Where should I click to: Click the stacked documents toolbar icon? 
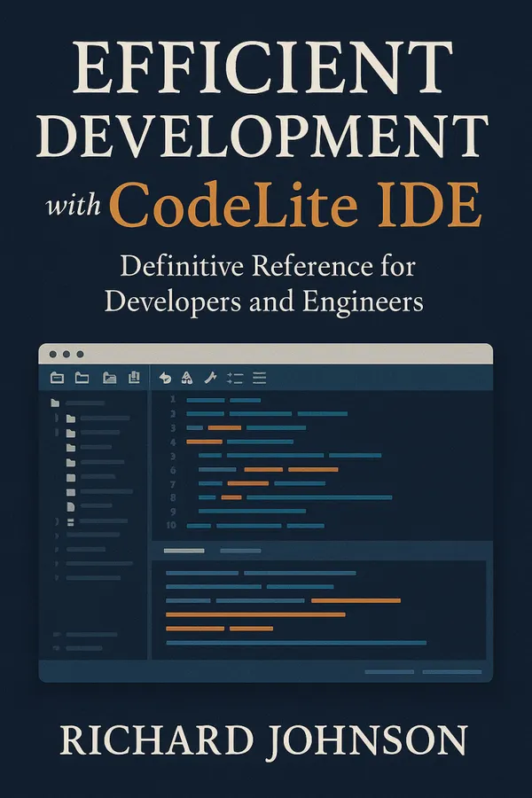pyautogui.click(x=134, y=377)
